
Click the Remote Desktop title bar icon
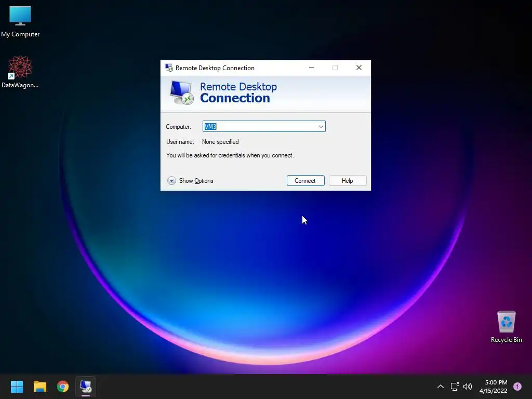(x=169, y=68)
